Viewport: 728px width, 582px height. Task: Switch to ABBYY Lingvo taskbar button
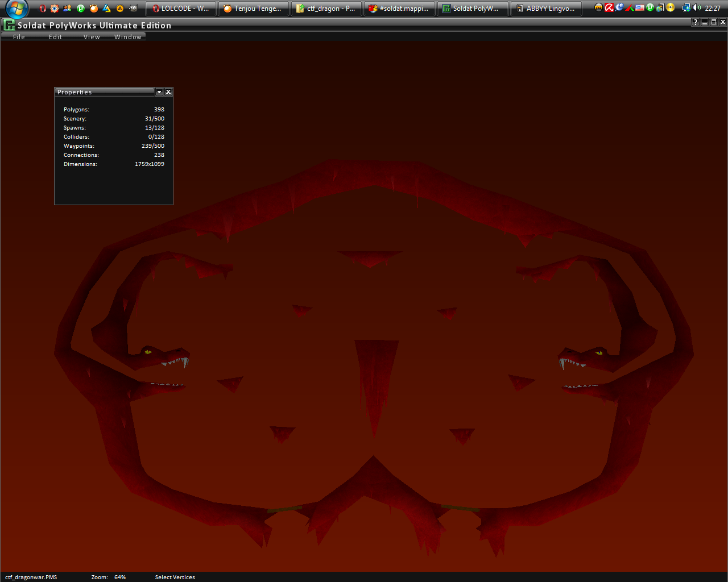pyautogui.click(x=545, y=9)
